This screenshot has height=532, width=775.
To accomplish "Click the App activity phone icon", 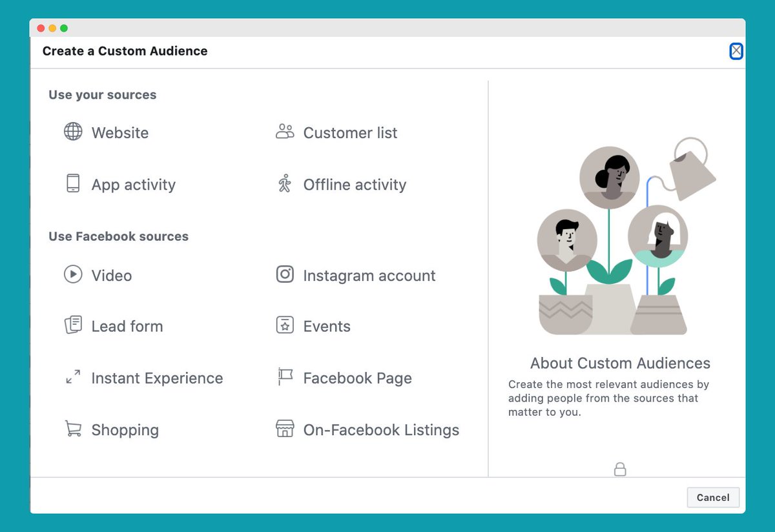I will click(x=73, y=183).
